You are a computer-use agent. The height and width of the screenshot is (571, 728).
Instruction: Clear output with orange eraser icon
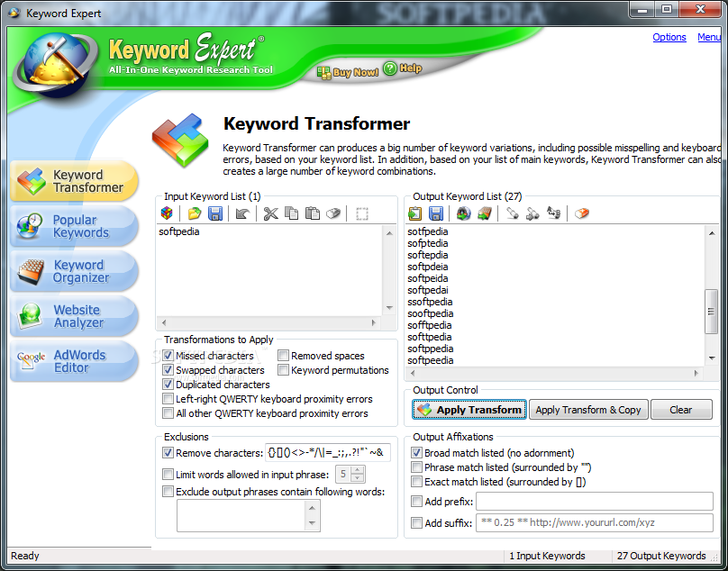582,213
